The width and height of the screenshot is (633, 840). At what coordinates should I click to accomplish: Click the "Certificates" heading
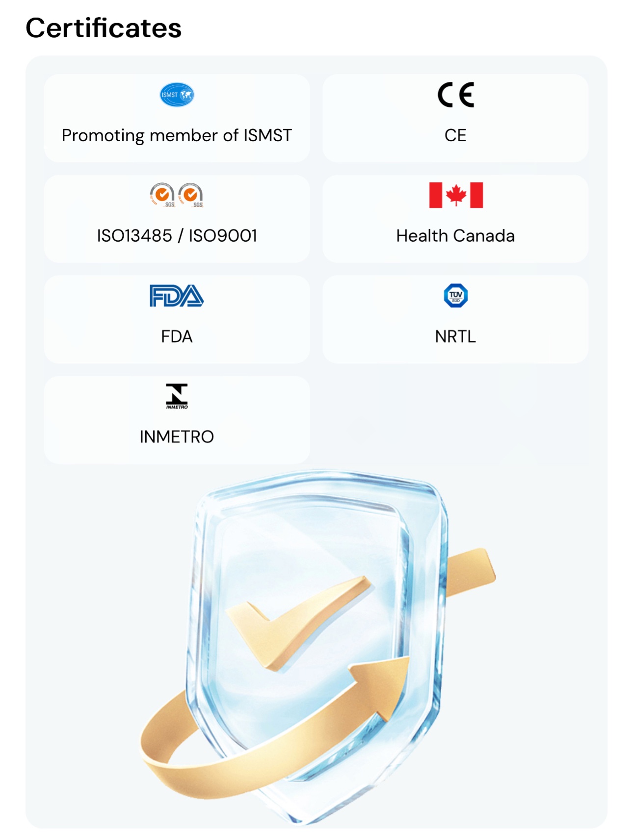(x=104, y=28)
